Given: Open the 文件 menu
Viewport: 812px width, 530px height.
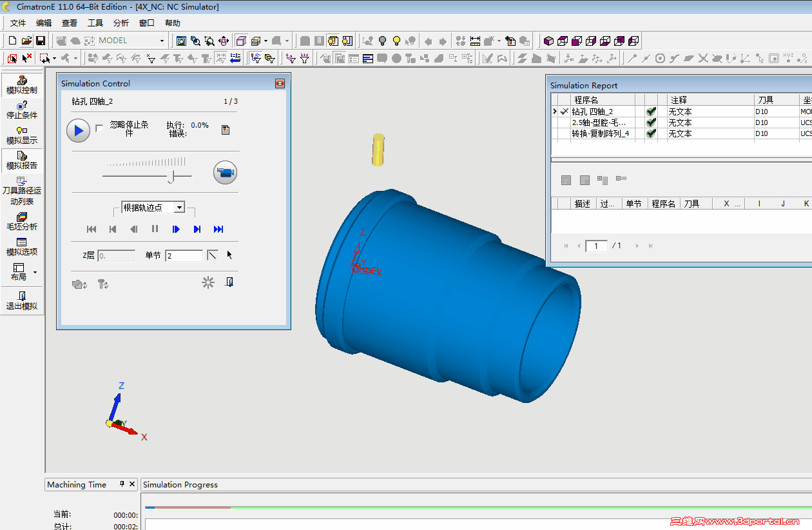Looking at the screenshot, I should pyautogui.click(x=18, y=23).
